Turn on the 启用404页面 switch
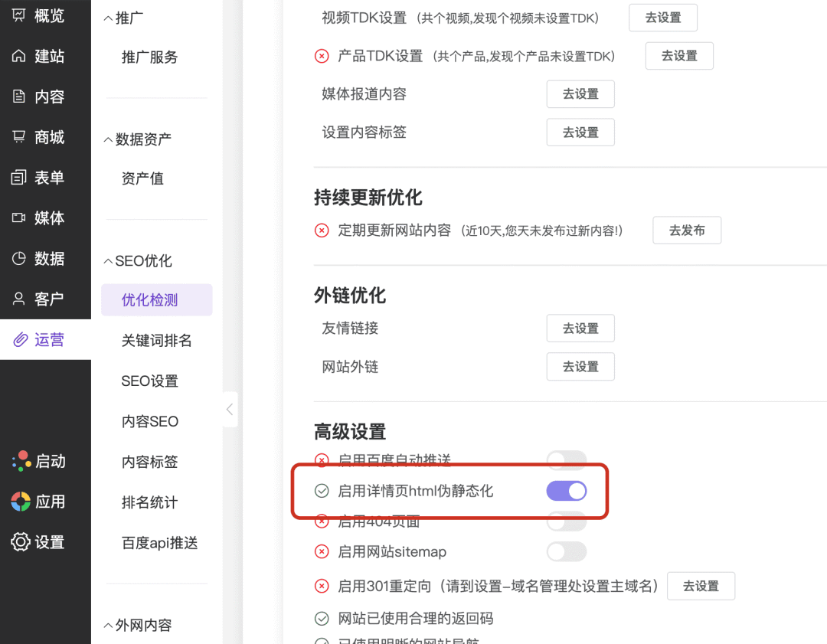This screenshot has width=827, height=644. point(566,522)
